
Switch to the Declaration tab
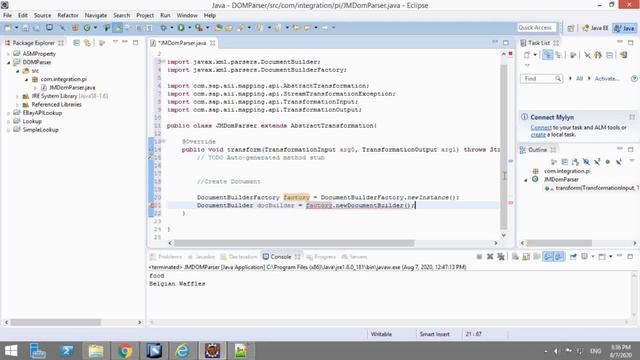pos(239,257)
